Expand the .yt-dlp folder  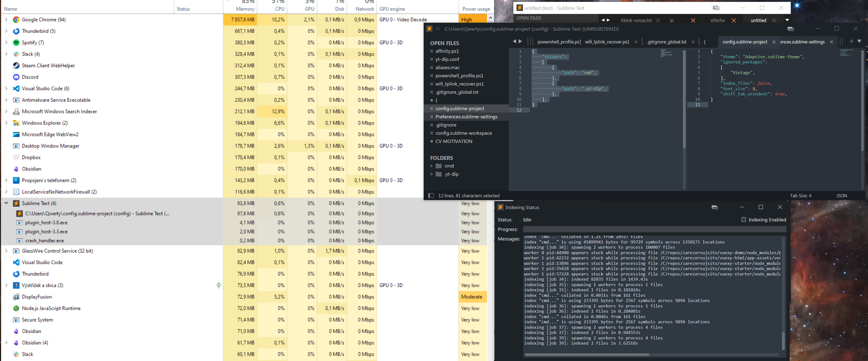[432, 174]
